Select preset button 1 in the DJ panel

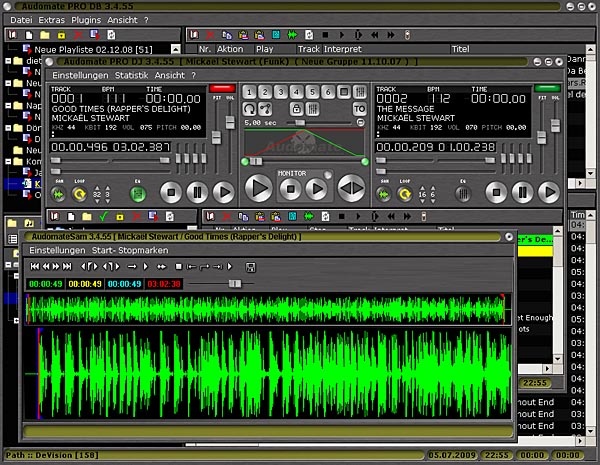[249, 92]
